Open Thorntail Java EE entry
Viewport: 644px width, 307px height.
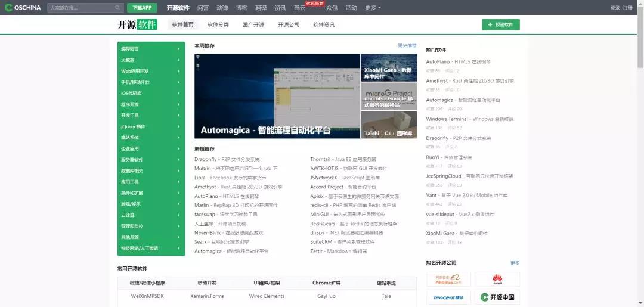click(x=343, y=159)
